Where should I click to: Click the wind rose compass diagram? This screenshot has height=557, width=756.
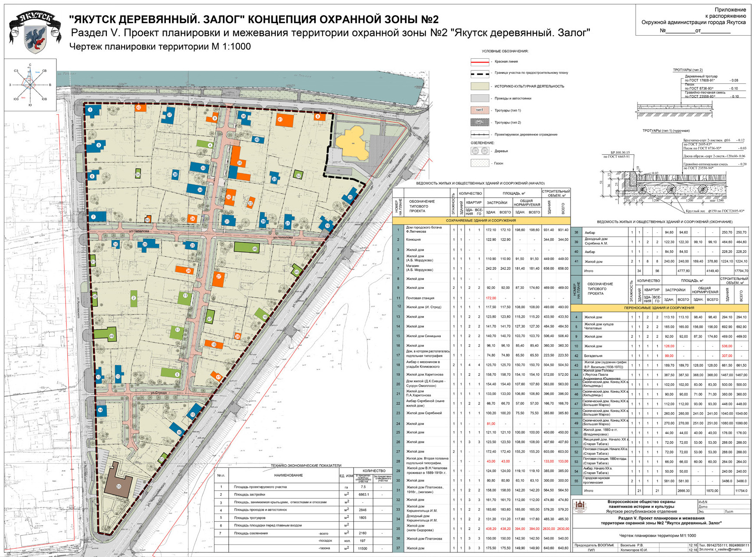tap(30, 85)
